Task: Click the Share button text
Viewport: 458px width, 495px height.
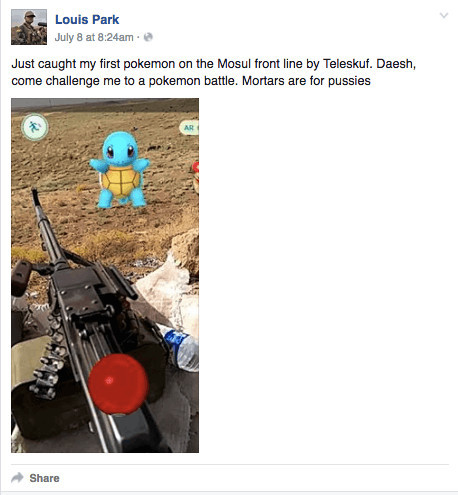Action: coord(44,478)
